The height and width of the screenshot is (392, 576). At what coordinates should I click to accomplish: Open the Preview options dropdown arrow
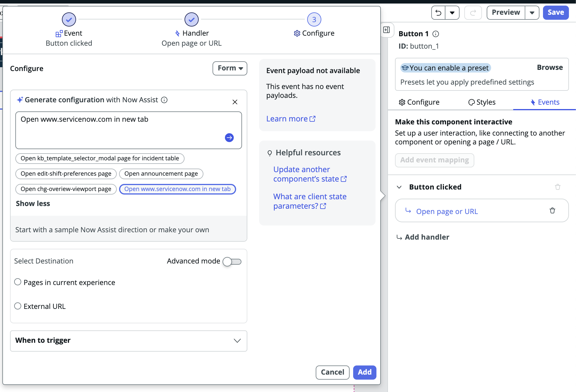coord(532,13)
